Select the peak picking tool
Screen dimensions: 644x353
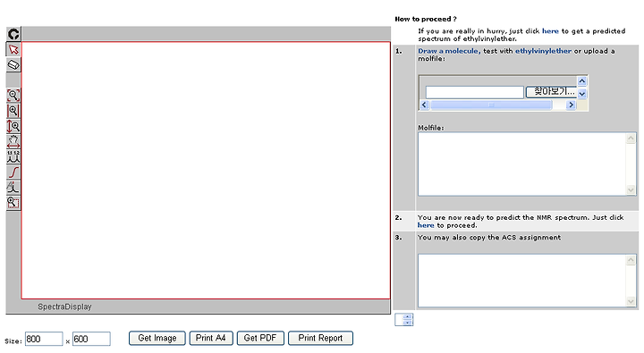(13, 156)
